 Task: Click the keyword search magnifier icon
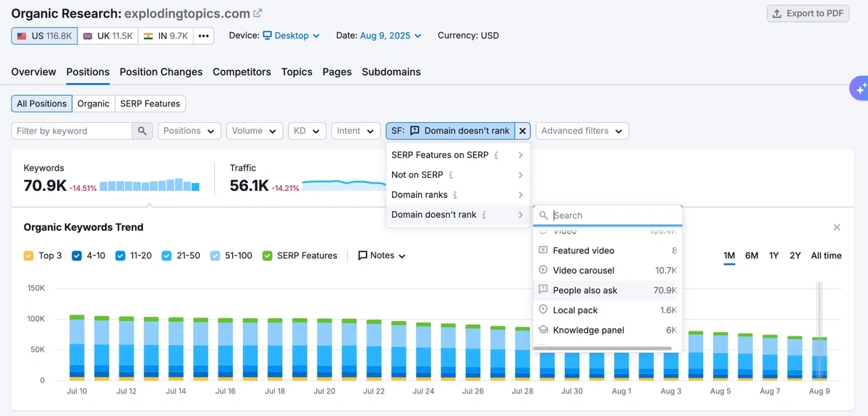[x=142, y=131]
